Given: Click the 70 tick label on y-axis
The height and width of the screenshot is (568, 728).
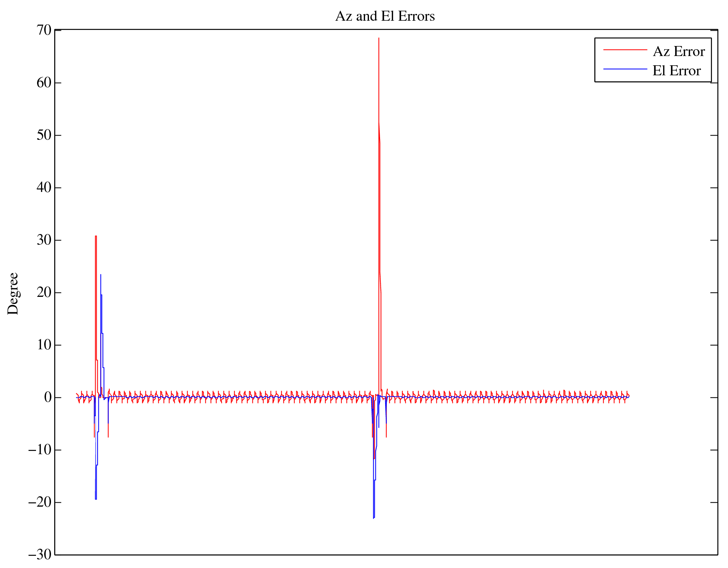Looking at the screenshot, I should [x=44, y=30].
